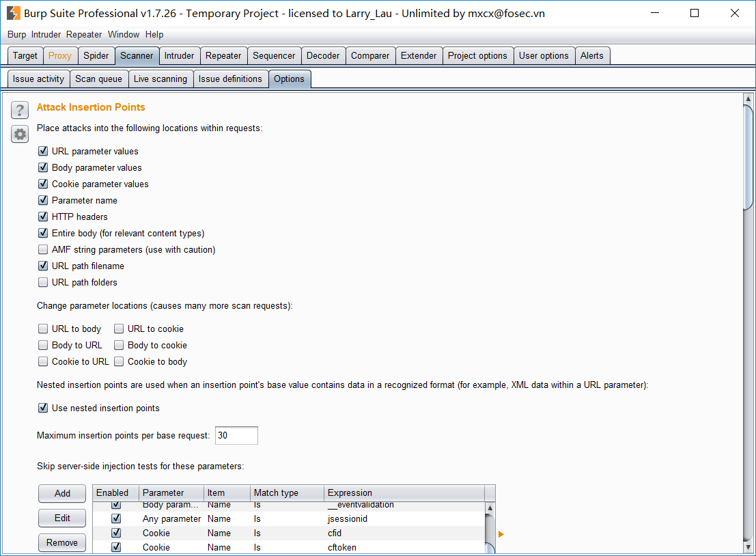Viewport: 756px width, 556px height.
Task: Go to Project options tab
Action: (477, 55)
